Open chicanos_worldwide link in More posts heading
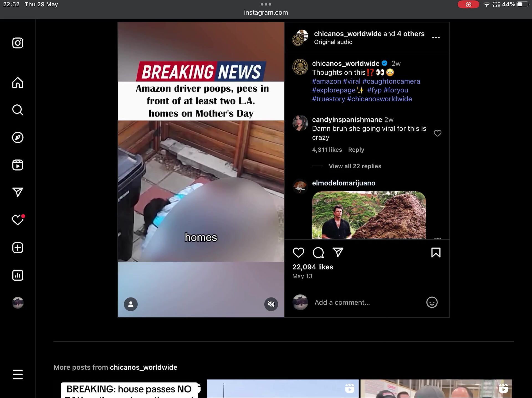532x398 pixels. coord(144,367)
